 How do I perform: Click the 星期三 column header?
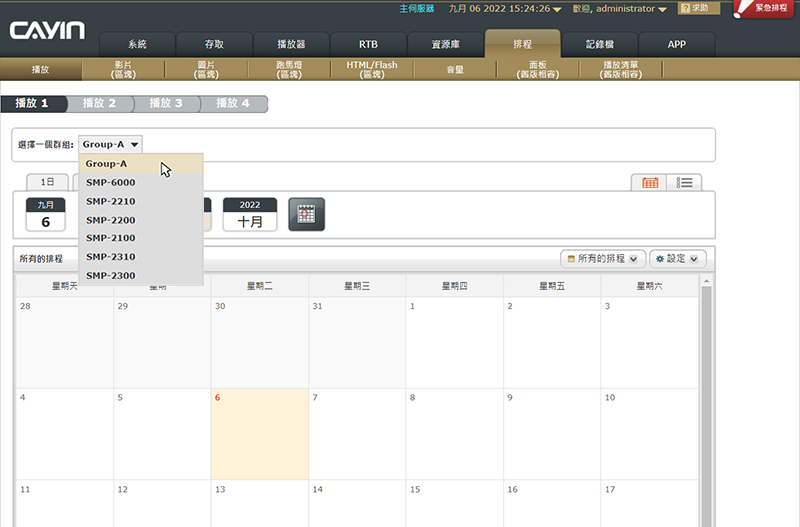[x=357, y=286]
